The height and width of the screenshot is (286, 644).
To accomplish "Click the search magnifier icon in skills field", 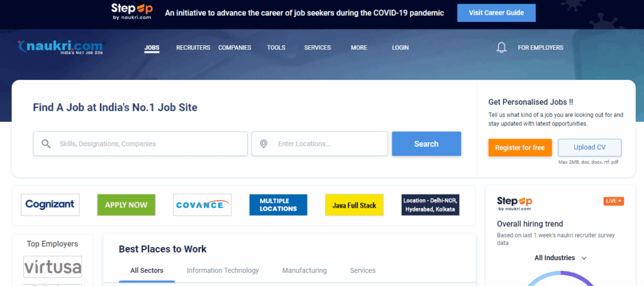I will [46, 144].
